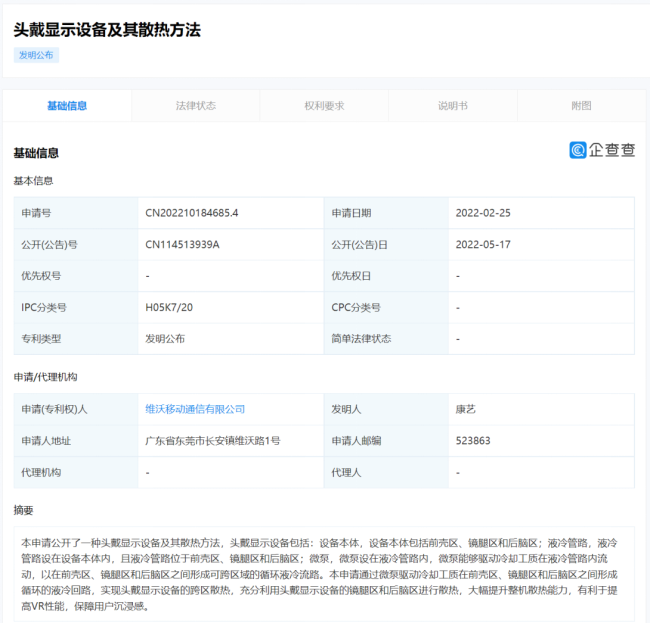The width and height of the screenshot is (650, 624).
Task: Click the publication date 2022-05-17
Action: tap(483, 244)
